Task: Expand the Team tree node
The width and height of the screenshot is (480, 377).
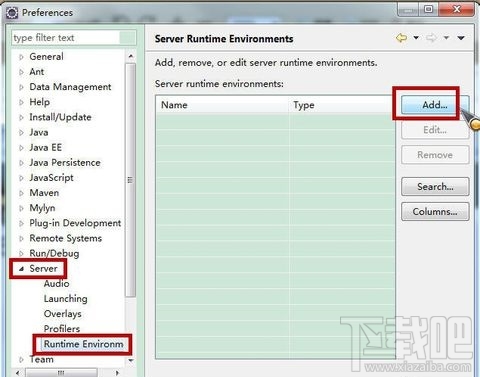Action: click(x=21, y=360)
